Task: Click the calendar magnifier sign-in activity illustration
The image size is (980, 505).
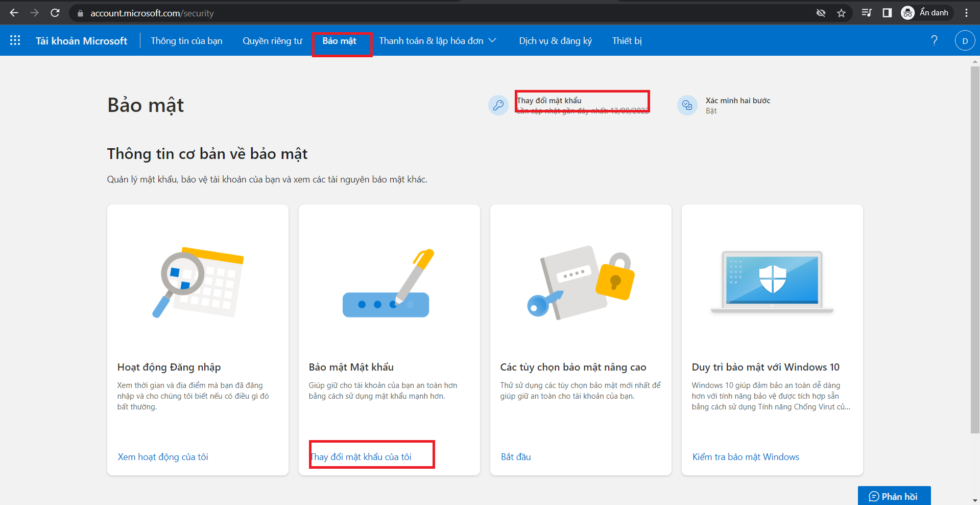Action: 198,282
